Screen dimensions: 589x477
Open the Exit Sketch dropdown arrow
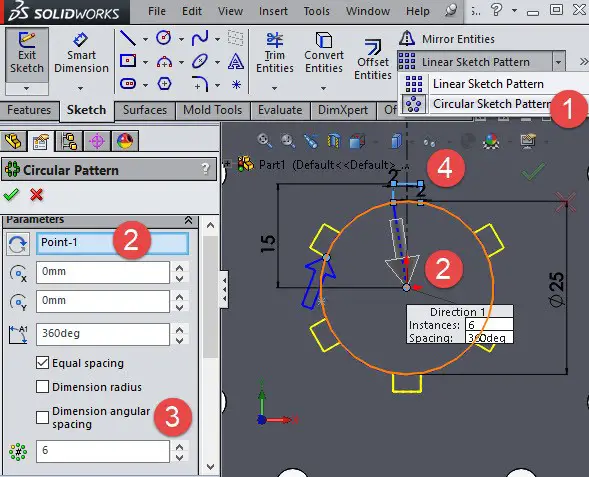[26, 89]
